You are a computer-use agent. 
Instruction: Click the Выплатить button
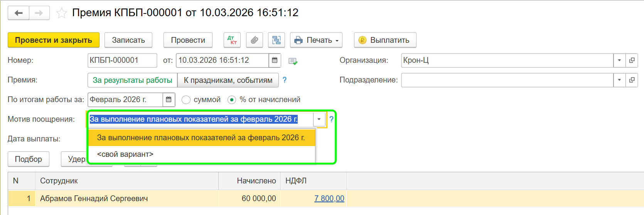point(385,40)
